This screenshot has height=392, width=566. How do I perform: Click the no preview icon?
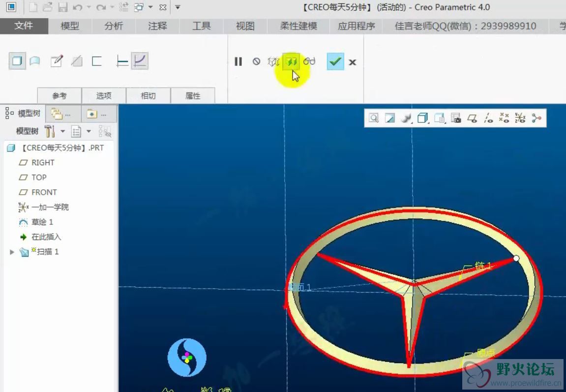click(256, 61)
